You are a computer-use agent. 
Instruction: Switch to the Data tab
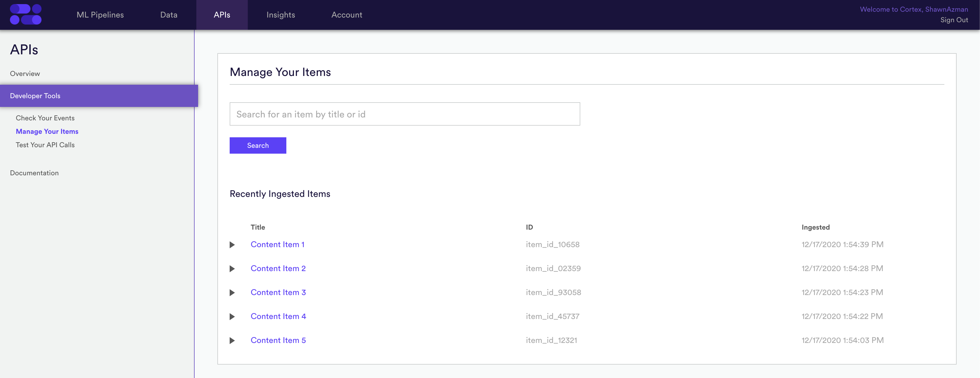click(x=169, y=15)
